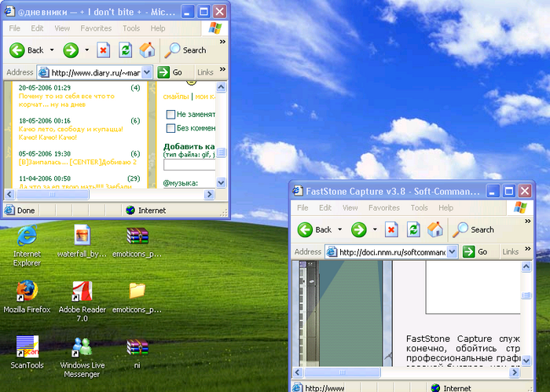Open Help menu in FastStone window
This screenshot has width=550, height=392.
(445, 208)
